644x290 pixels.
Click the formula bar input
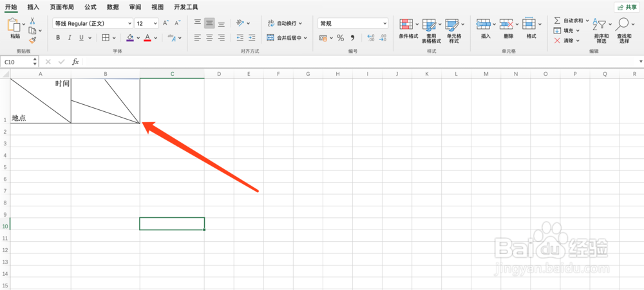[359, 62]
